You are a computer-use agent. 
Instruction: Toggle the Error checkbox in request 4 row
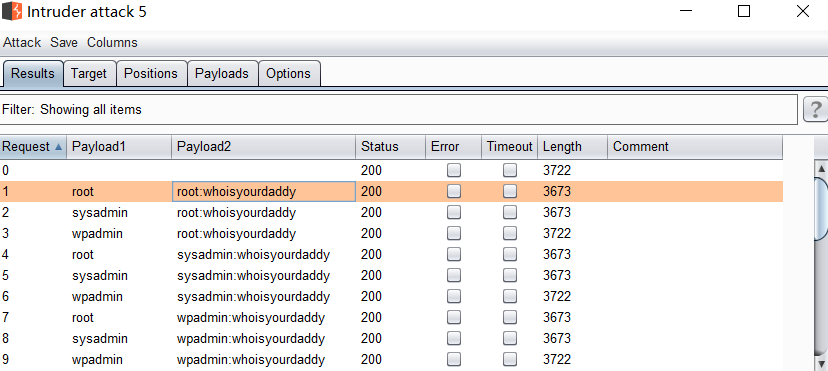pos(454,254)
